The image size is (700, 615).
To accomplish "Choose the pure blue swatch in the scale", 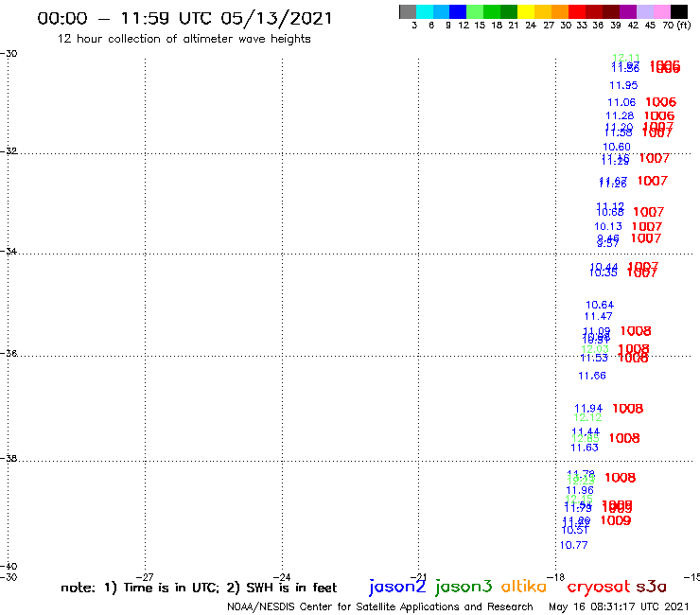I will (458, 11).
